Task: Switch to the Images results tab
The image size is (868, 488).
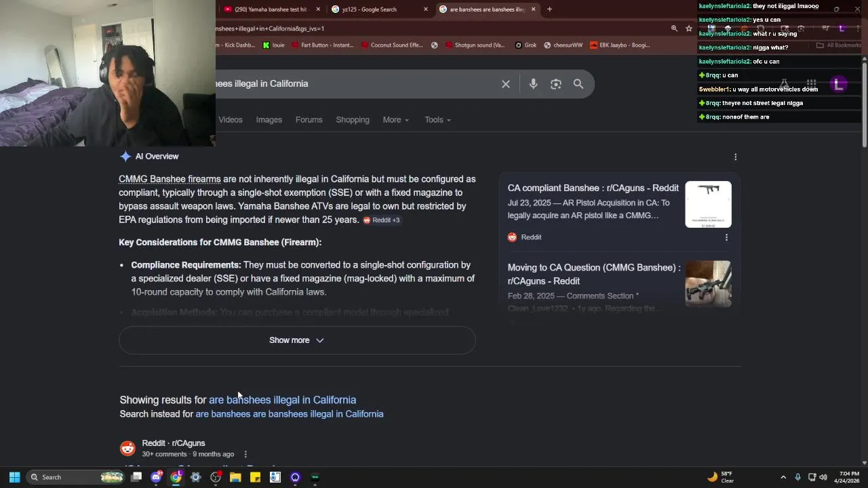Action: pos(269,120)
